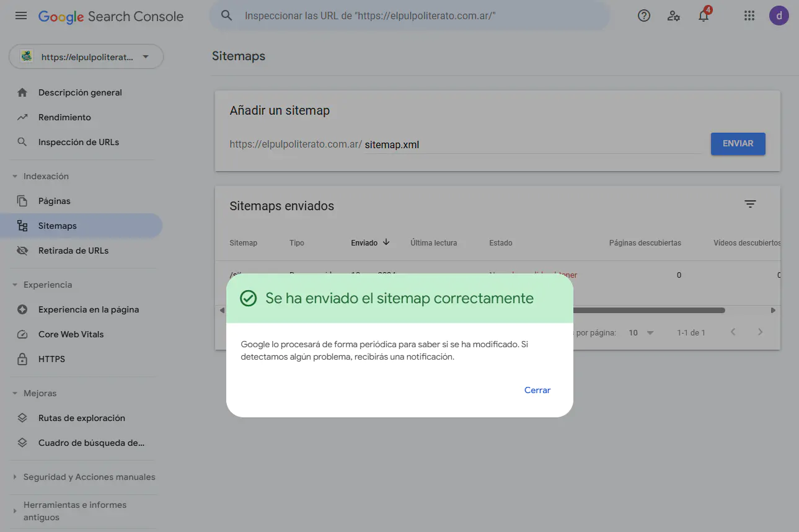Open the property selector dropdown
This screenshot has width=799, height=532.
click(86, 56)
